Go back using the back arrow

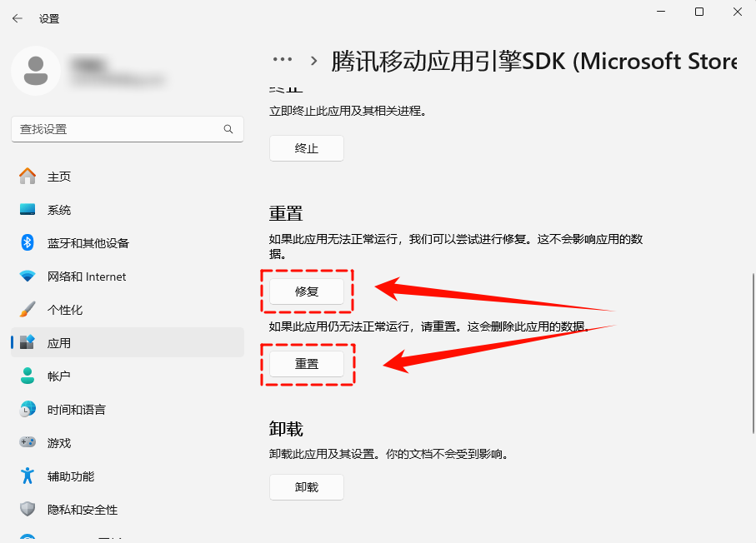coord(18,18)
